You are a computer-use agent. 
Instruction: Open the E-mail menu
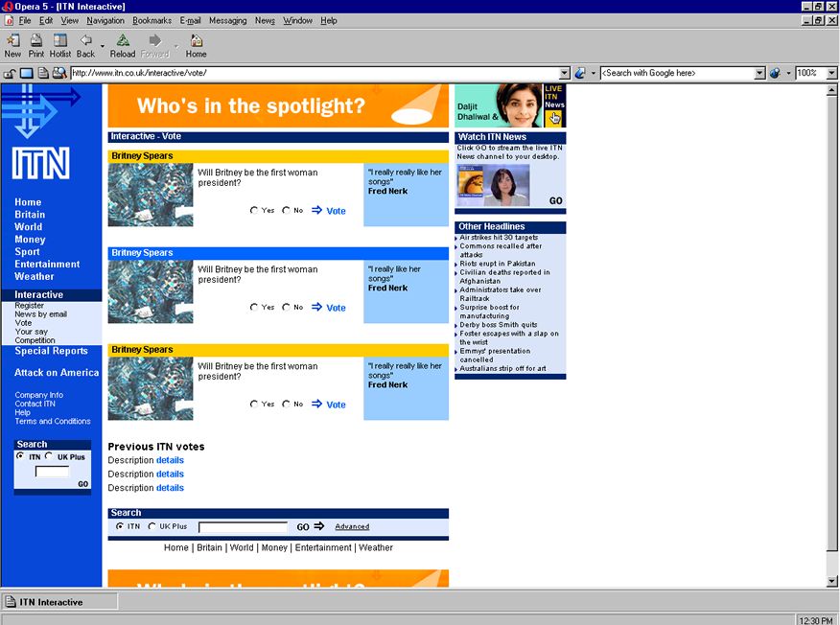point(190,21)
